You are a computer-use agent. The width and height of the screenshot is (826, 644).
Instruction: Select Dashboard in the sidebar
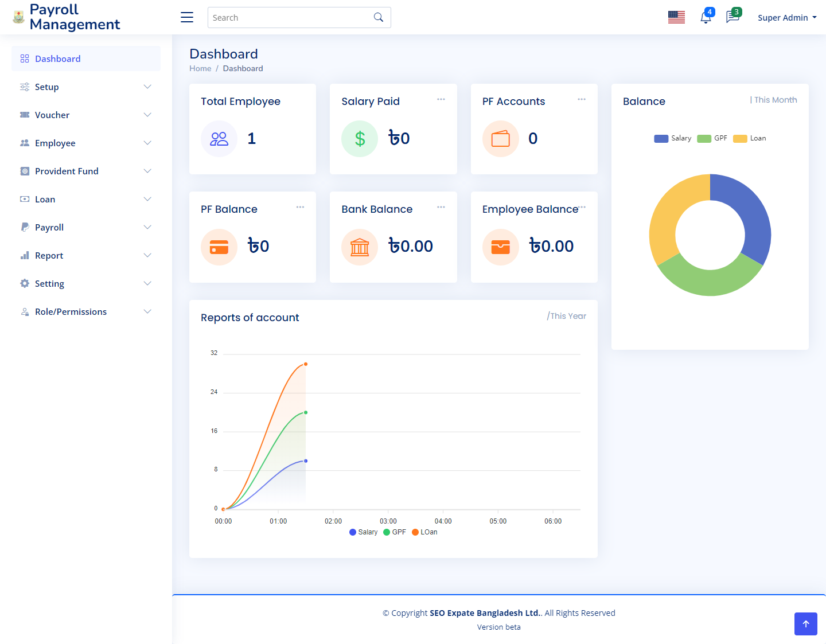point(86,58)
